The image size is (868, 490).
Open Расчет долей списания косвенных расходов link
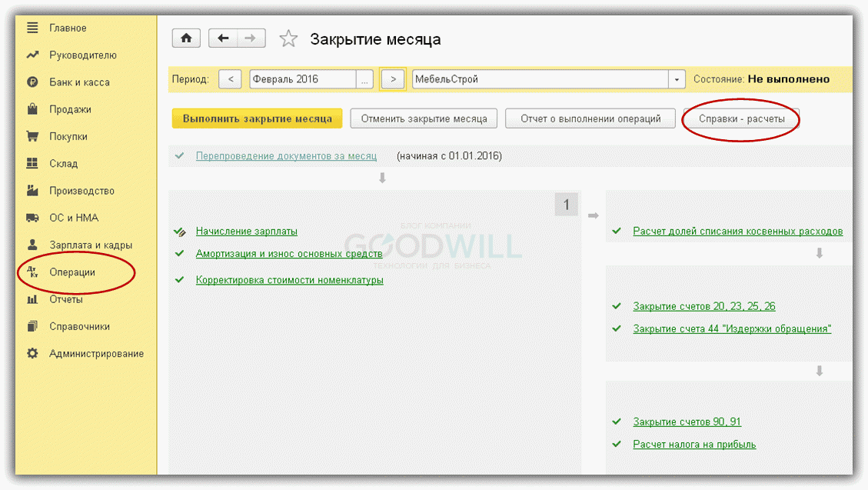pos(738,231)
